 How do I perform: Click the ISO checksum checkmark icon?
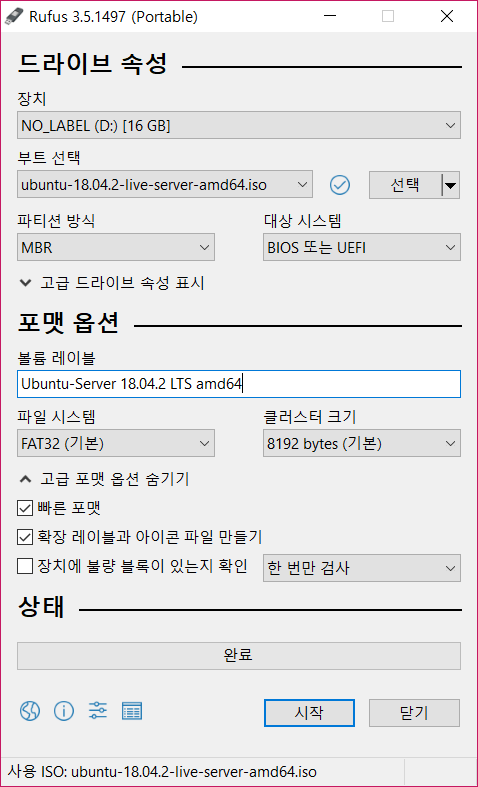pos(340,185)
